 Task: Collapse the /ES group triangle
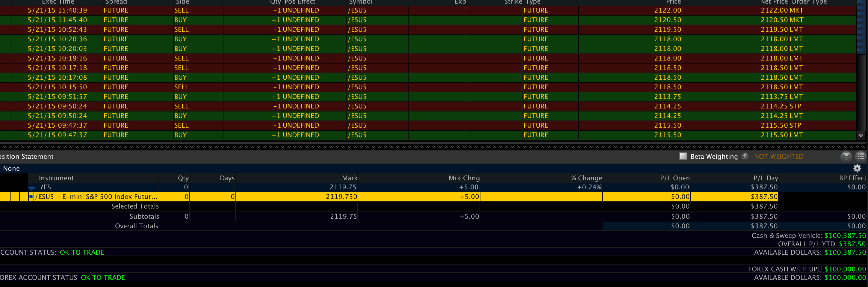32,188
